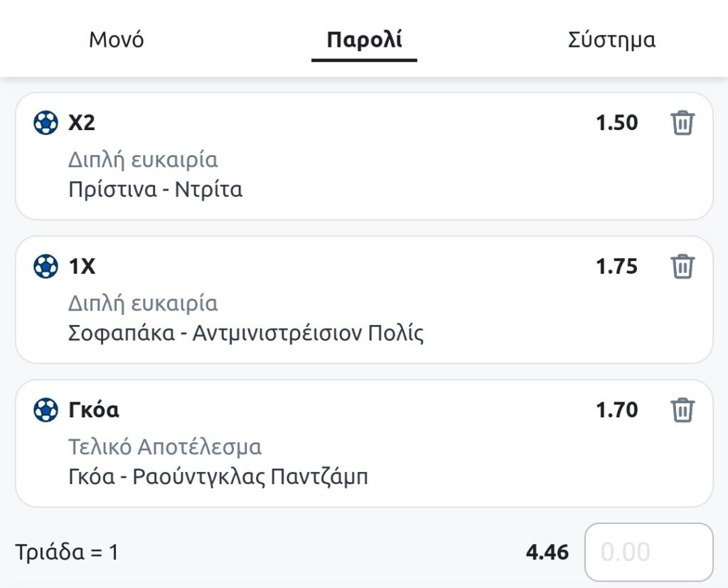Trash the Γκόα final result selection
The height and width of the screenshot is (588, 728).
[682, 410]
